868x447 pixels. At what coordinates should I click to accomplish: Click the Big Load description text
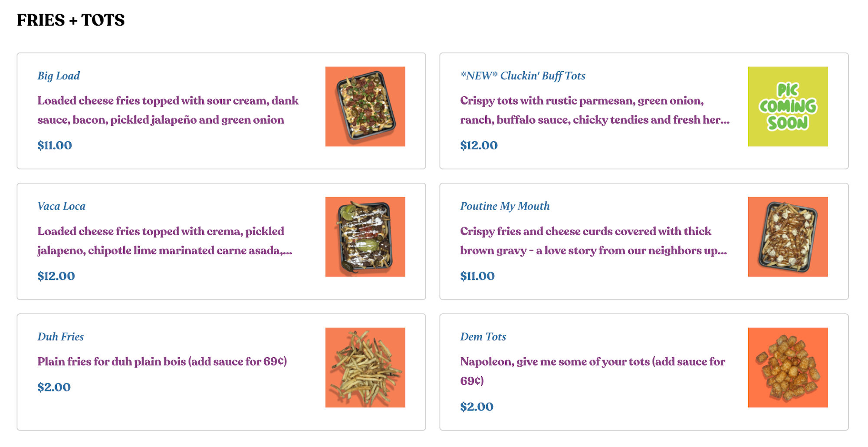pos(168,110)
